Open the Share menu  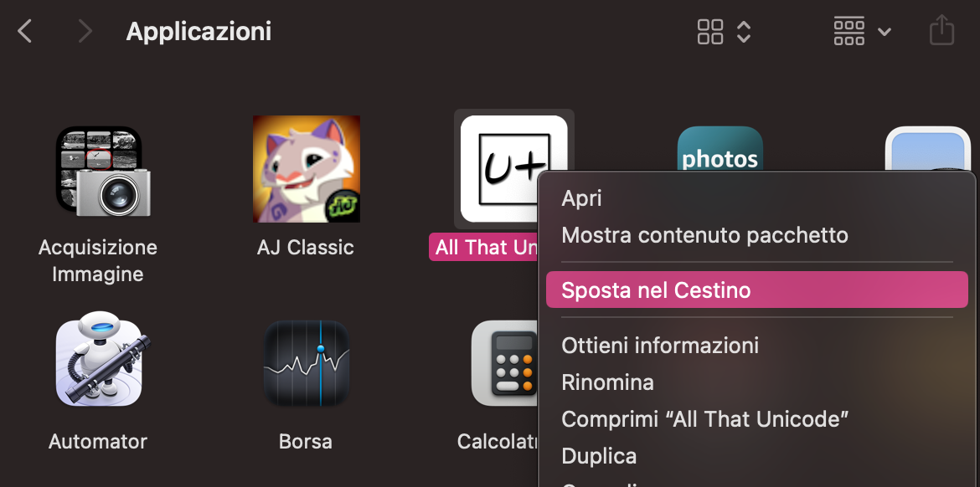coord(941,30)
